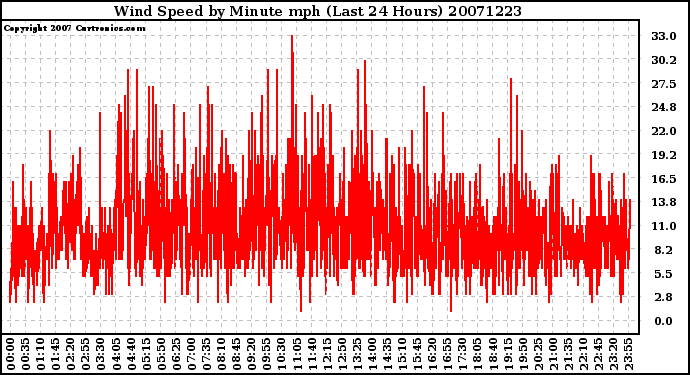Click the 02:20 time axis label
The image size is (690, 375).
tap(71, 354)
